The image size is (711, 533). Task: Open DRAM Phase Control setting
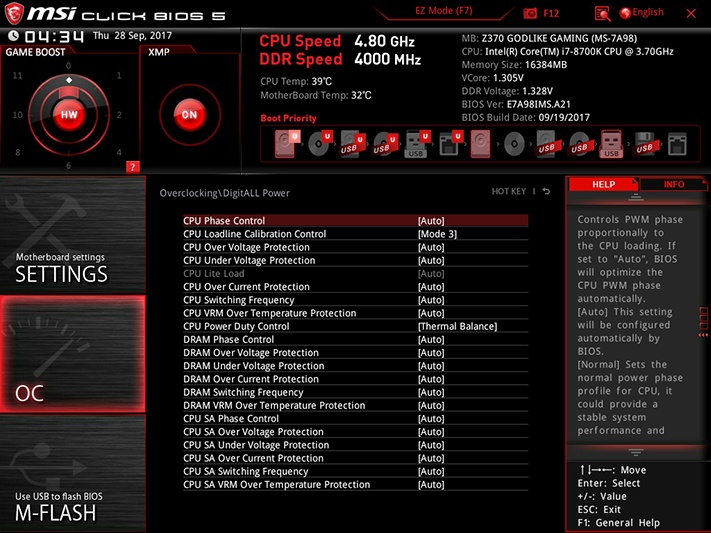(356, 339)
